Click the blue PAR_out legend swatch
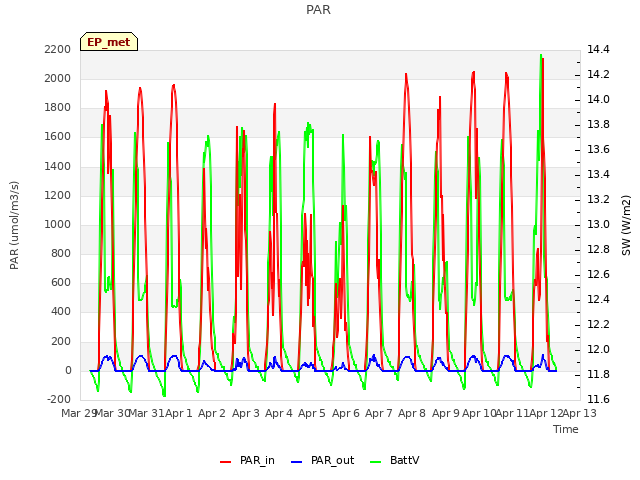The image size is (640, 480). (296, 462)
